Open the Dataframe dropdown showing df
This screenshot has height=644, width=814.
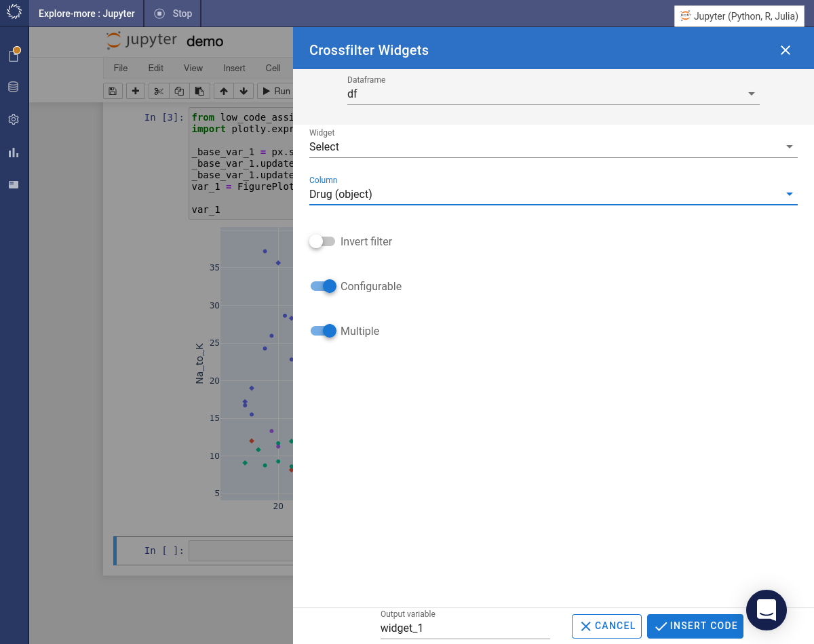pos(554,94)
